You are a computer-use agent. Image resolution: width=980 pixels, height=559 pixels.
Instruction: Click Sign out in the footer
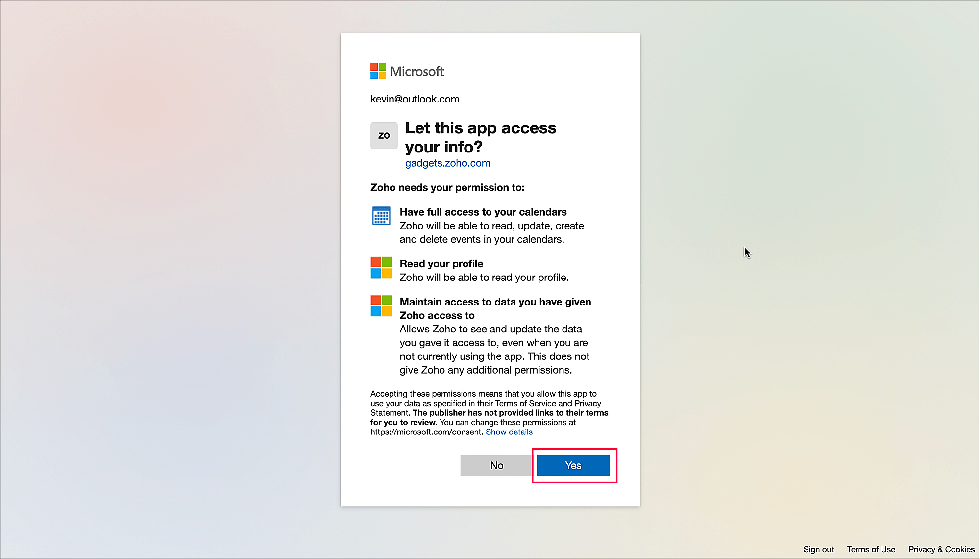(818, 549)
